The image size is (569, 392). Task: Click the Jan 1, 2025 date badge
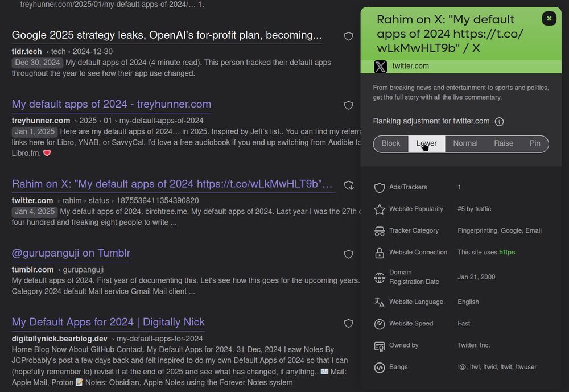pyautogui.click(x=35, y=131)
